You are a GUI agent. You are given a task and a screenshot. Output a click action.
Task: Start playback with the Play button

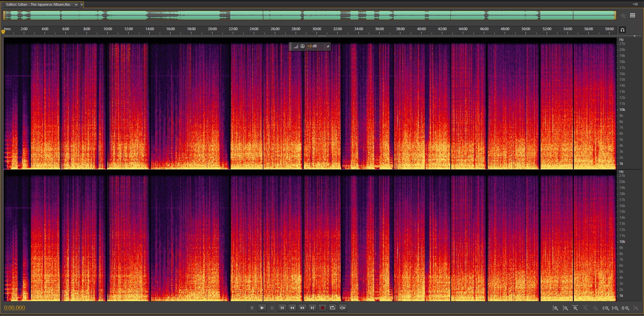(262, 308)
